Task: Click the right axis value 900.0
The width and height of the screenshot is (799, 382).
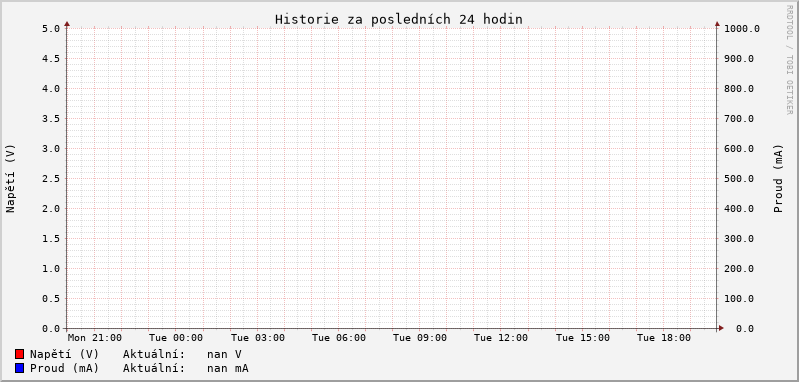Action: tap(738, 59)
